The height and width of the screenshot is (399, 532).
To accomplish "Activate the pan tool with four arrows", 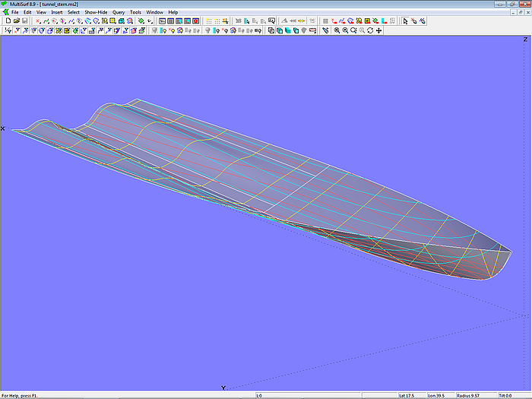I will click(378, 30).
